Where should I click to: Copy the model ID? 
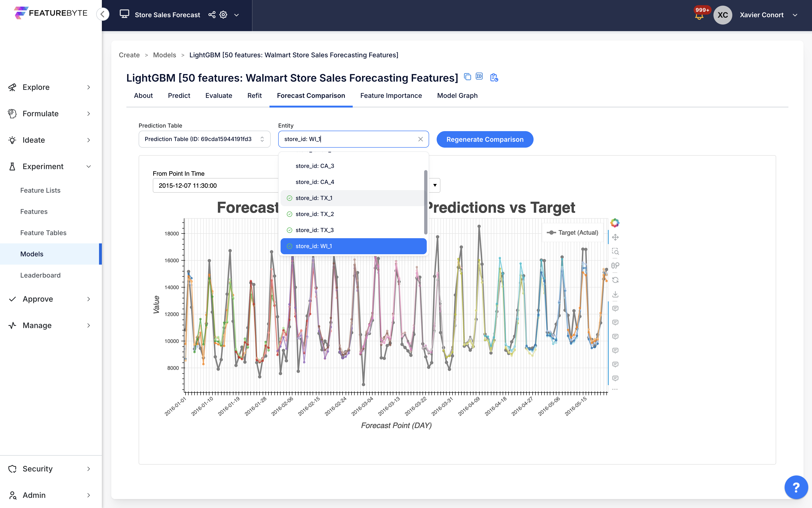(x=479, y=77)
